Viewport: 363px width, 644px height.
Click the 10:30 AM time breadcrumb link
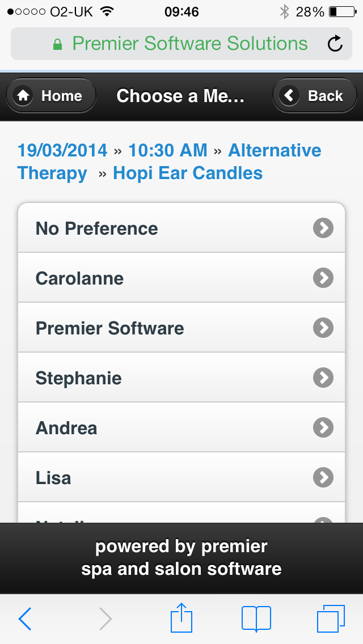point(168,150)
